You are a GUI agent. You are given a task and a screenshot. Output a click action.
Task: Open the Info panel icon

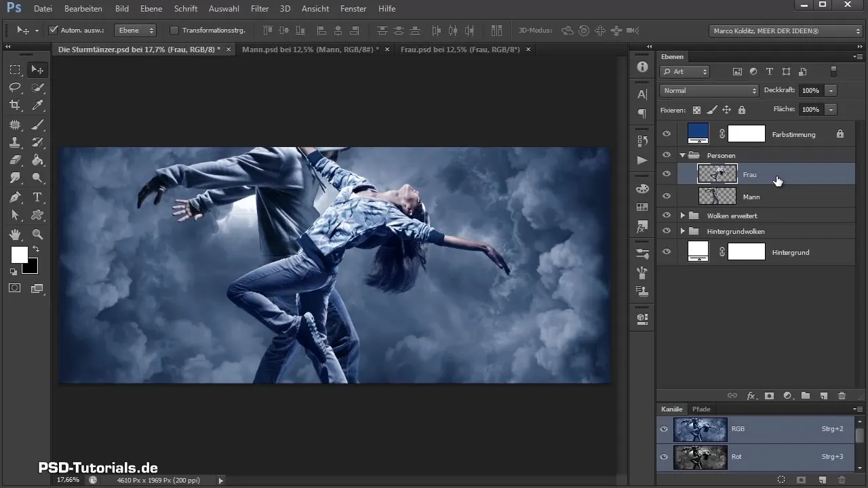pyautogui.click(x=642, y=67)
